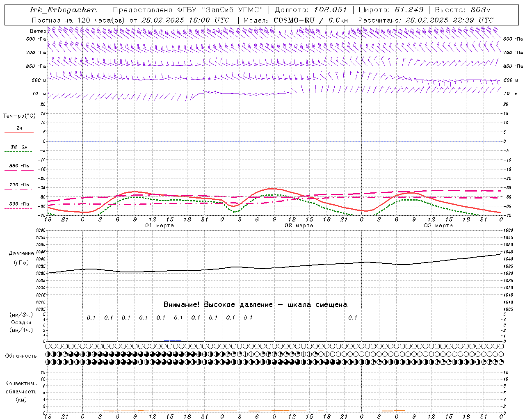Select the 'Долгота: 108.051' longitude text
This screenshot has height=420, width=525.
point(311,10)
